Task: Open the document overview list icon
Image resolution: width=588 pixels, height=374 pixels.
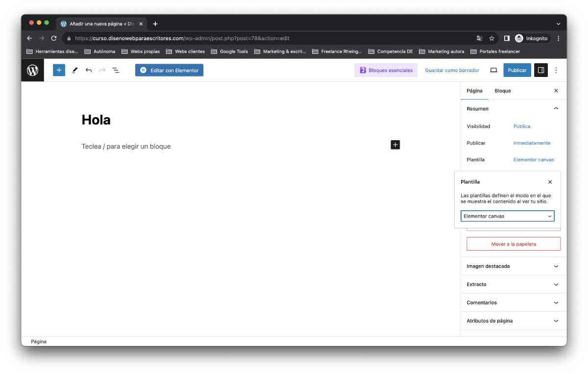Action: [116, 70]
